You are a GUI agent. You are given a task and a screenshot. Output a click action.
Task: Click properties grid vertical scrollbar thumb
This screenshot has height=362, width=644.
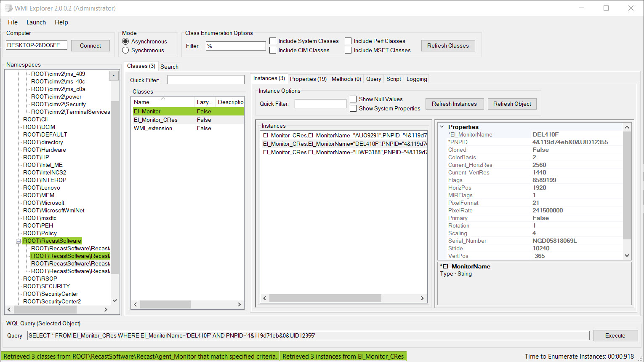click(x=627, y=185)
